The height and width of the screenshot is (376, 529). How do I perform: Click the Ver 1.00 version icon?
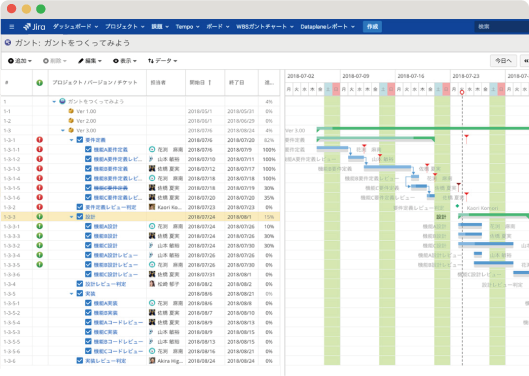tap(71, 111)
